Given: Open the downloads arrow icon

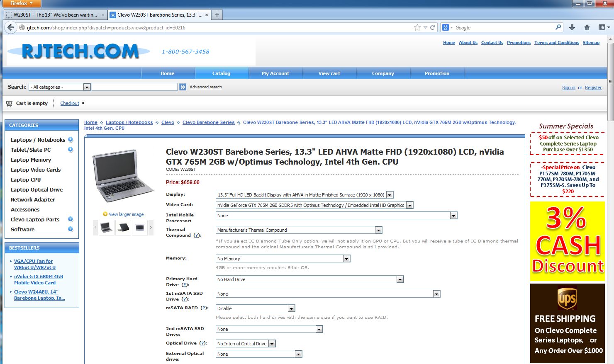Looking at the screenshot, I should click(572, 27).
